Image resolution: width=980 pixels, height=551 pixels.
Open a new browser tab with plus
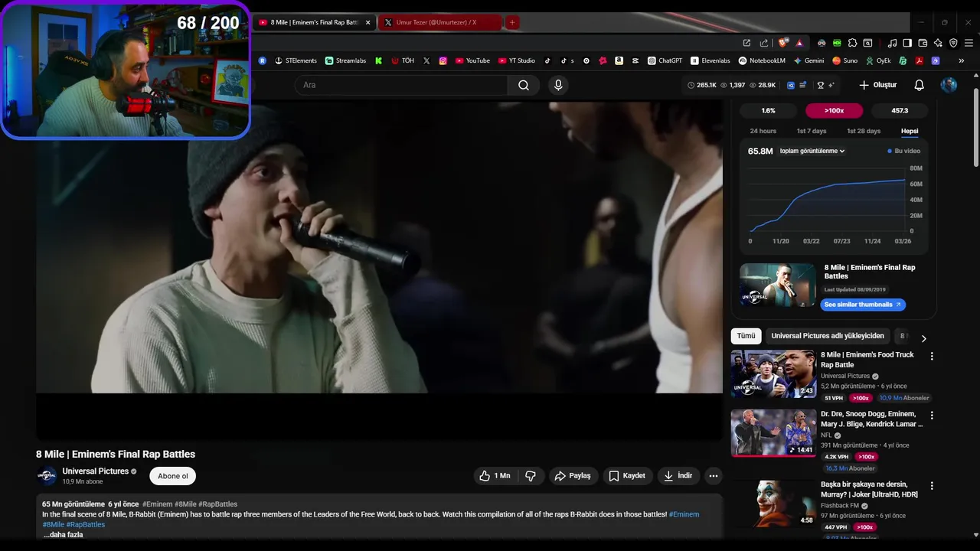[x=512, y=22]
